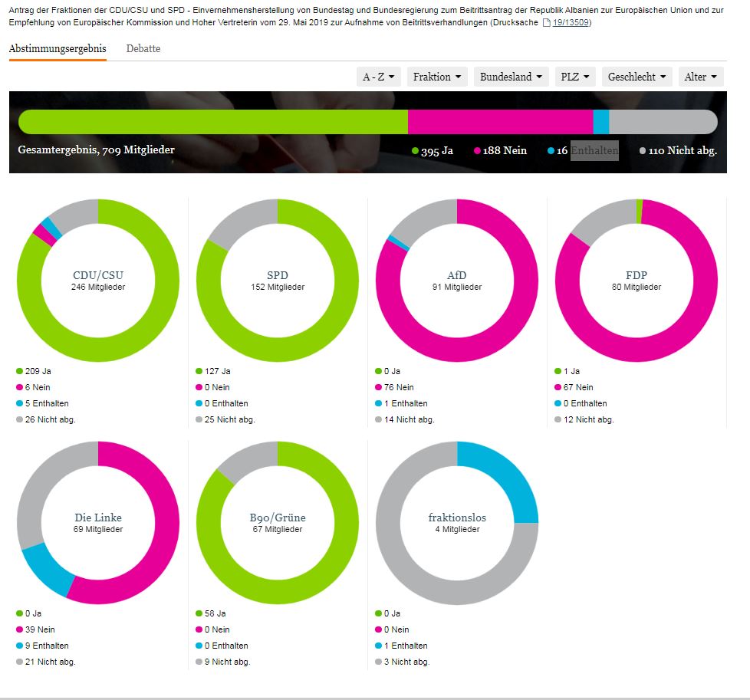Select the fraktionslos donut chart label
750x700 pixels.
pyautogui.click(x=457, y=518)
